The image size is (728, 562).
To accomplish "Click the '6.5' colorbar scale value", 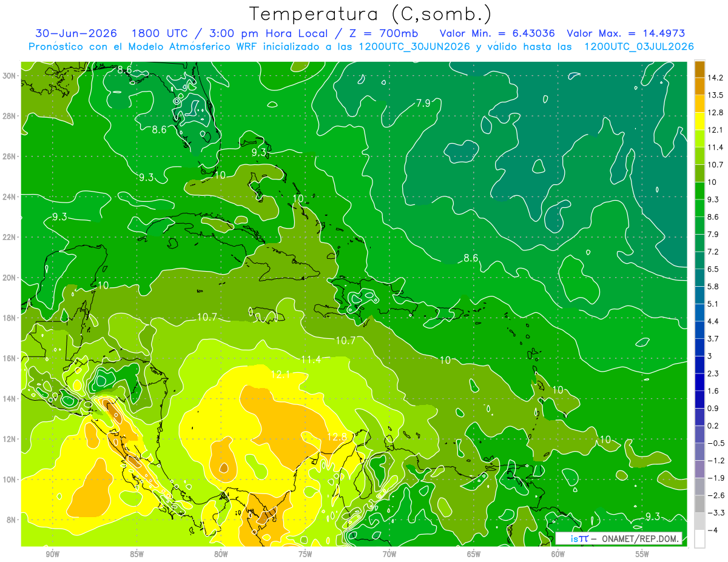I will pos(713,269).
